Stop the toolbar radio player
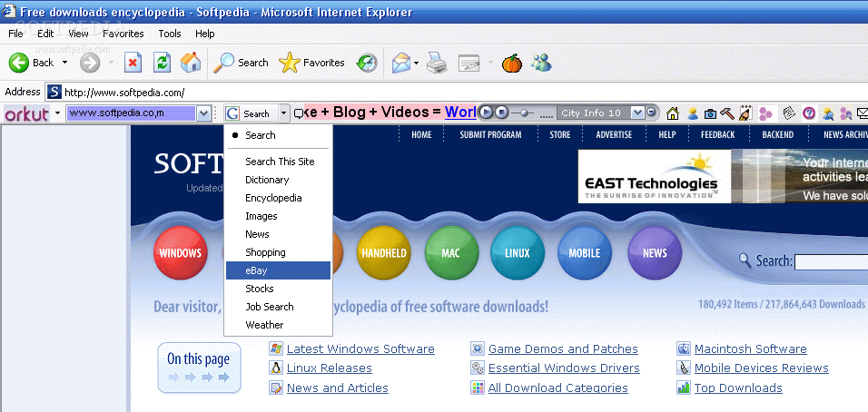868x412 pixels. coord(501,113)
